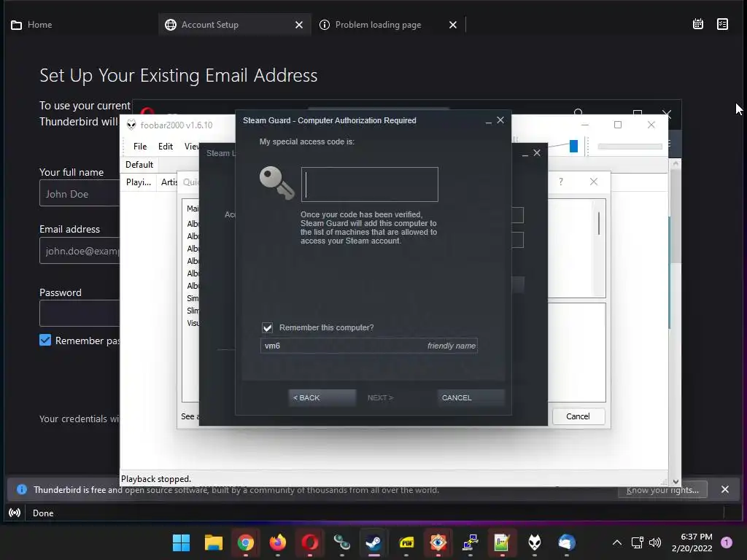
Task: Click the Email address field in Thunderbird
Action: click(x=80, y=251)
